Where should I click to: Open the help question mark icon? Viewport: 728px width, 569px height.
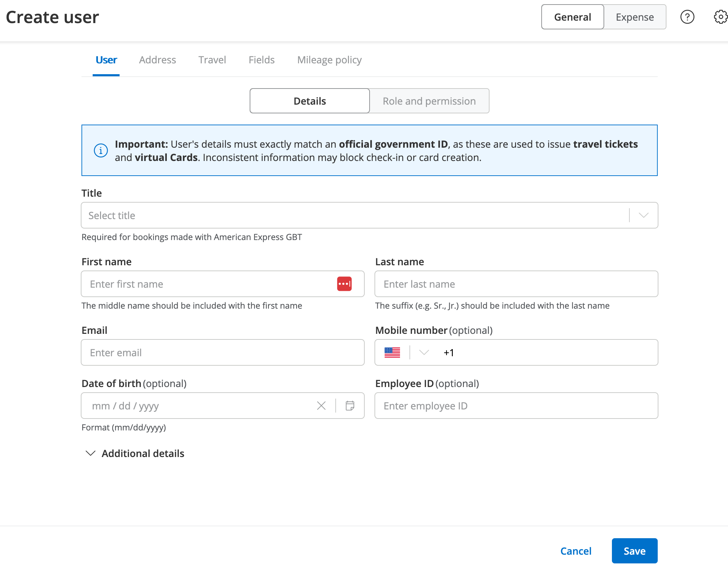pos(687,17)
